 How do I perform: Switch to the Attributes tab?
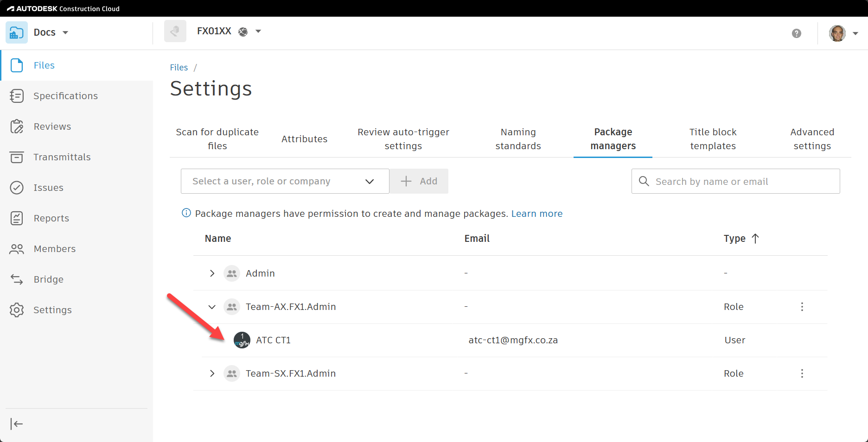[x=305, y=139]
